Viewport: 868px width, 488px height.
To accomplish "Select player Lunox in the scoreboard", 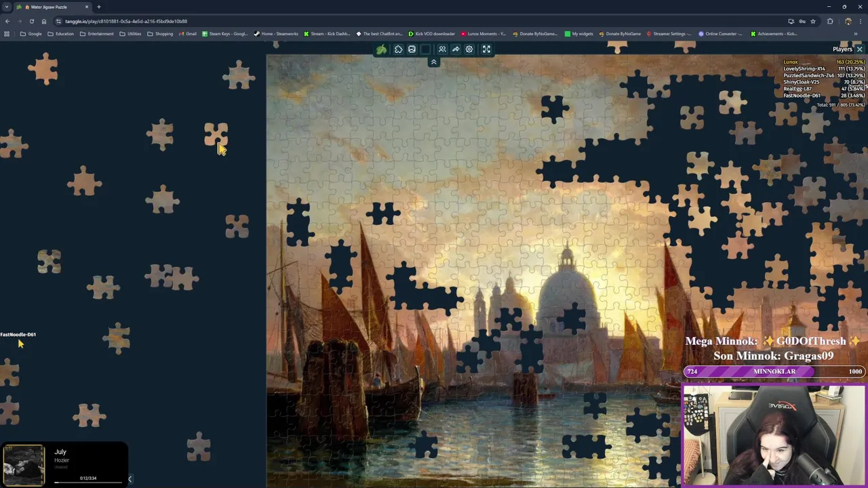I will (823, 62).
